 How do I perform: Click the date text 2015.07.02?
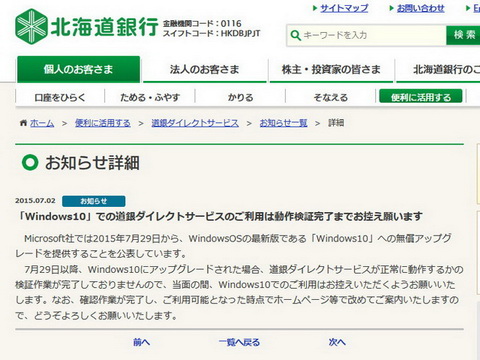[35, 201]
